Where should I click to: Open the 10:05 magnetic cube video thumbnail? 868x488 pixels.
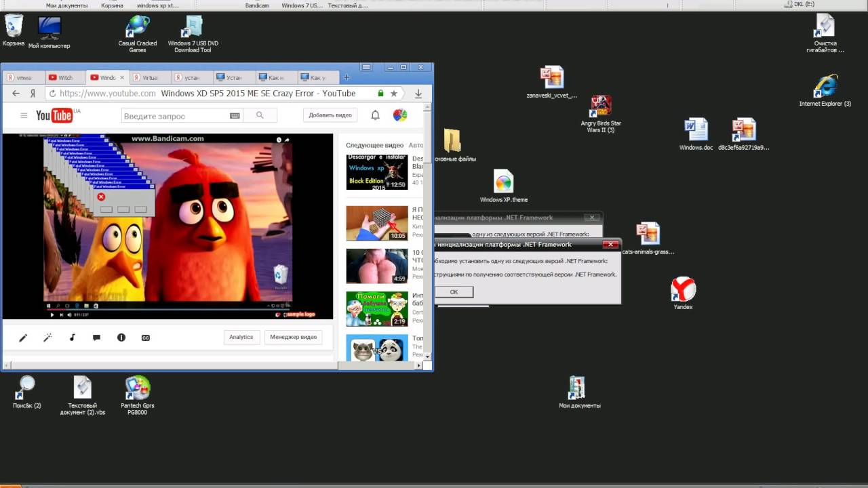(377, 223)
